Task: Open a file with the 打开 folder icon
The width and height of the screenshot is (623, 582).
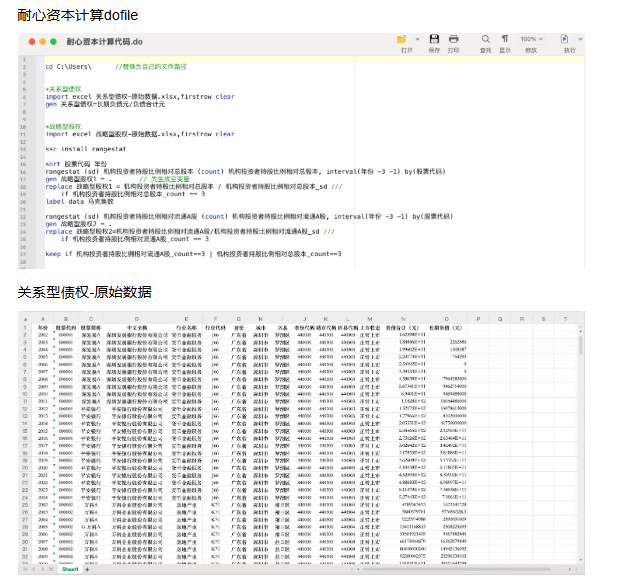Action: point(401,39)
